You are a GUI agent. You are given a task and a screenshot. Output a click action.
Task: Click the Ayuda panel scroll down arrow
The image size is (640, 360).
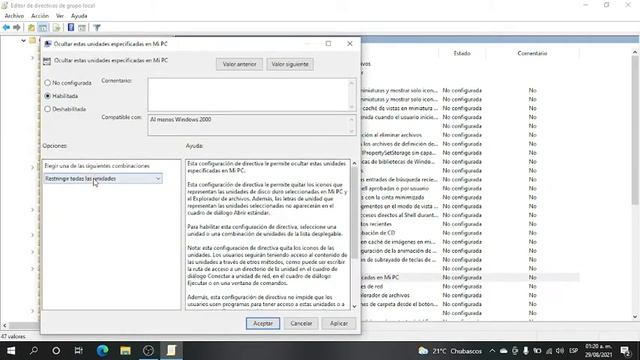[x=354, y=306]
